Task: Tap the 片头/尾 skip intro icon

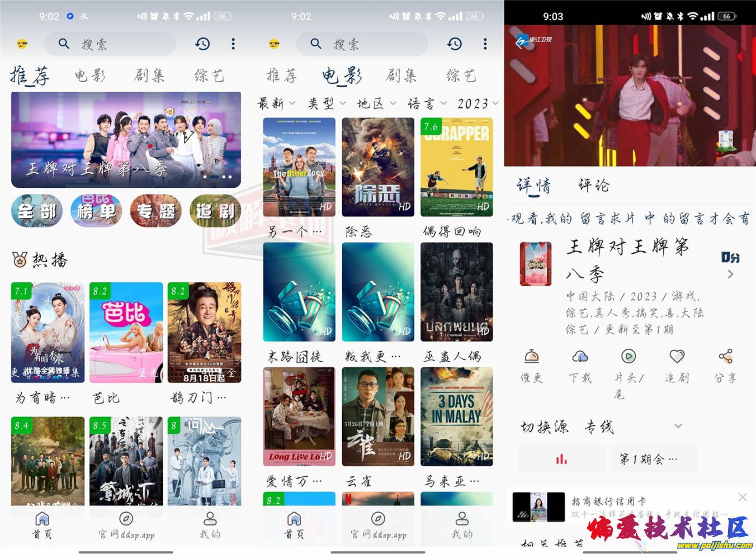Action: (x=629, y=357)
